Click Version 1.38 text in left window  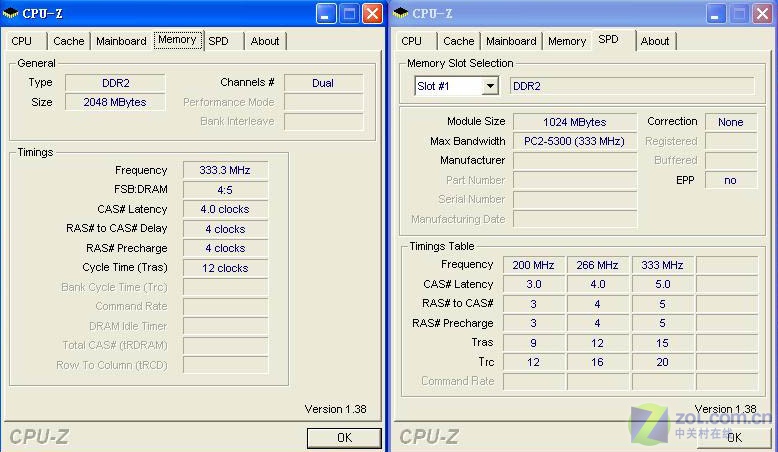point(335,409)
